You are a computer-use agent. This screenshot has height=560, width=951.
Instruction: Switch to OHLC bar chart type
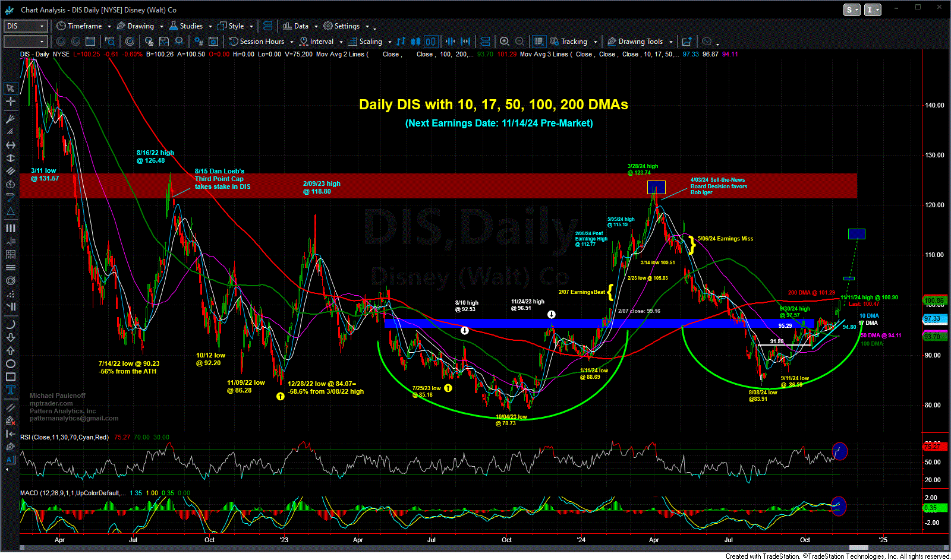tap(401, 42)
